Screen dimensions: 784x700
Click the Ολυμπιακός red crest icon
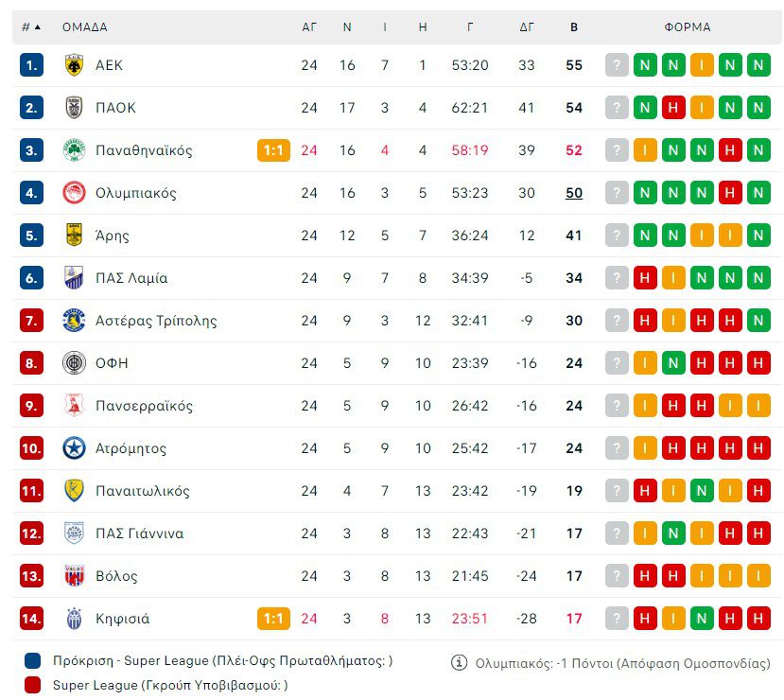74,193
